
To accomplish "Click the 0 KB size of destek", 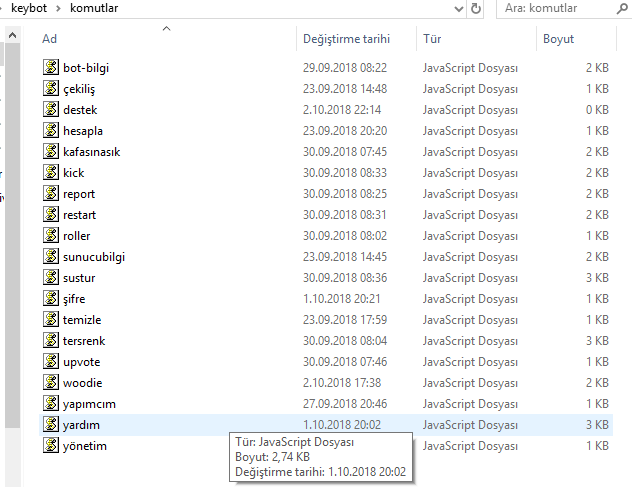I will pyautogui.click(x=597, y=110).
